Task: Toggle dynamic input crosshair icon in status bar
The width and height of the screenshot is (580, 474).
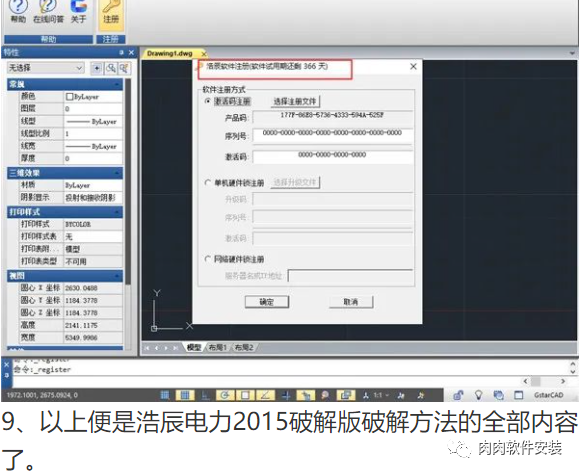Action: coord(285,395)
